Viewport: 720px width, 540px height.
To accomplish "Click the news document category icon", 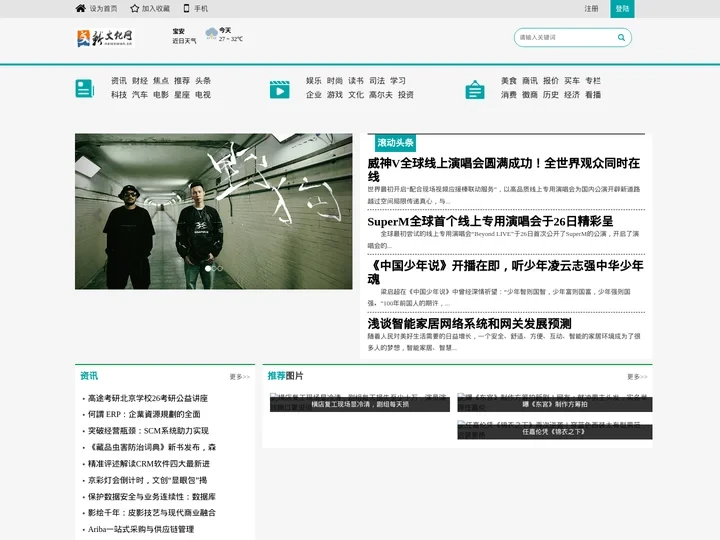I will pyautogui.click(x=85, y=88).
